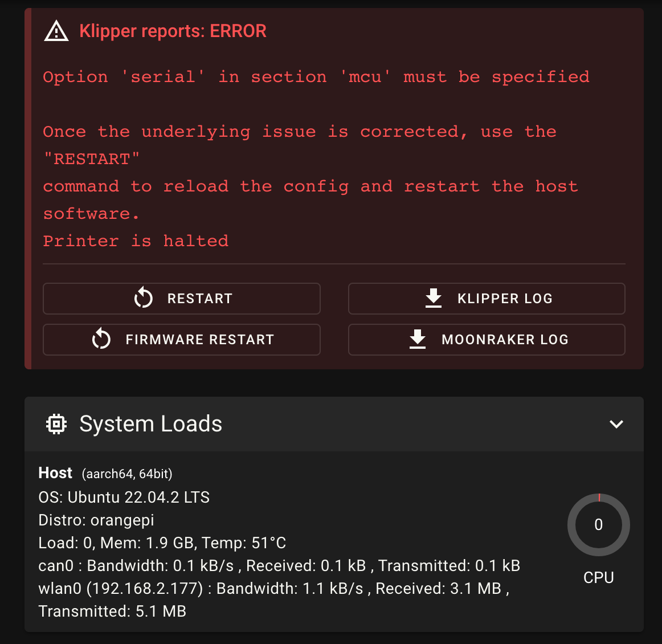Click the System Loads panel title
Viewport: 662px width, 644px height.
pos(151,423)
